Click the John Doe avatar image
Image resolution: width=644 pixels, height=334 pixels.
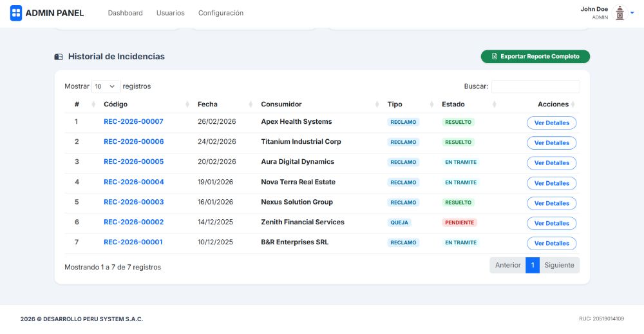click(620, 13)
